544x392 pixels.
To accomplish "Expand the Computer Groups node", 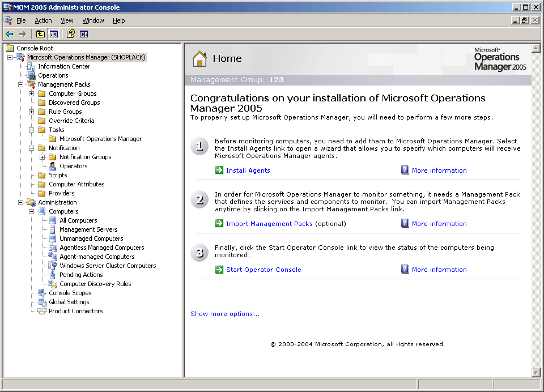I will 31,93.
